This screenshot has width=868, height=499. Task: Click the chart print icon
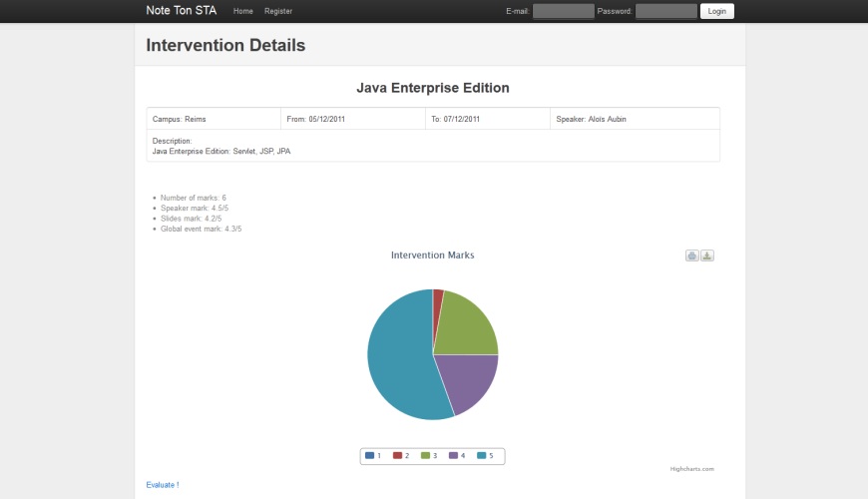692,255
